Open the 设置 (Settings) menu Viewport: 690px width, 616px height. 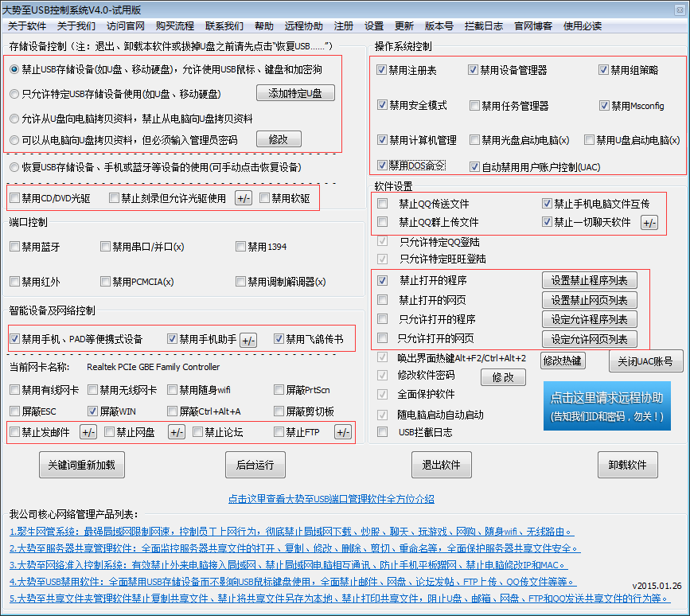point(373,25)
